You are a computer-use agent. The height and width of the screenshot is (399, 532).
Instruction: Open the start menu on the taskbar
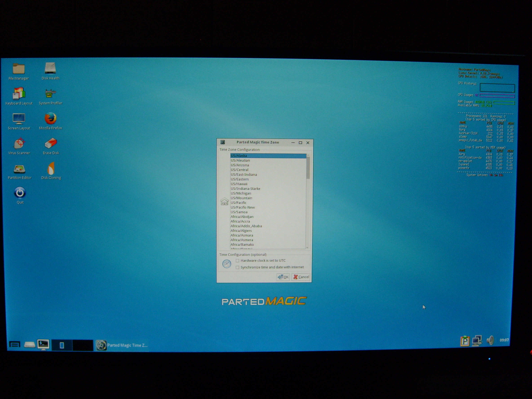14,344
